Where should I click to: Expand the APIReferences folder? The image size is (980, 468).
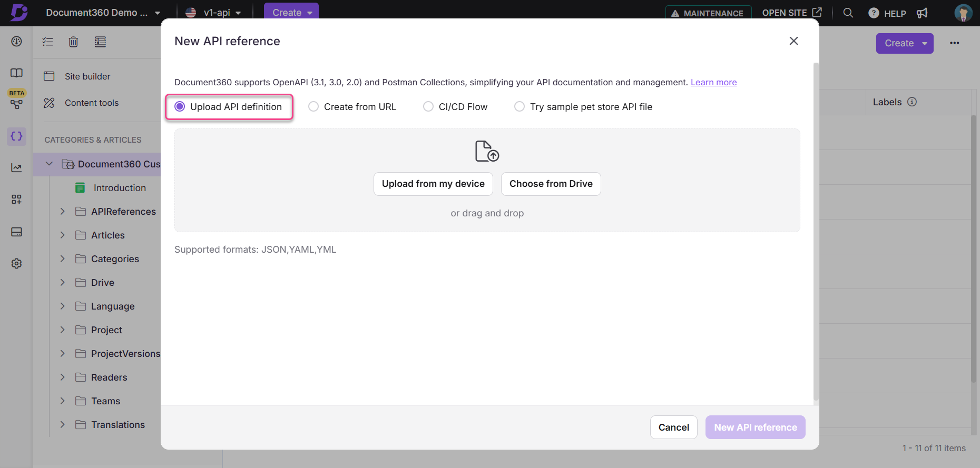point(62,212)
